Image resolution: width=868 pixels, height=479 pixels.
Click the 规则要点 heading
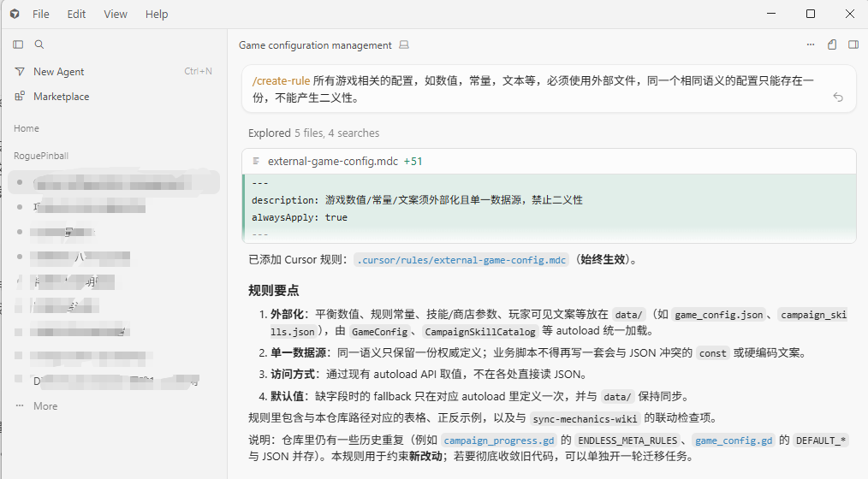click(x=273, y=290)
